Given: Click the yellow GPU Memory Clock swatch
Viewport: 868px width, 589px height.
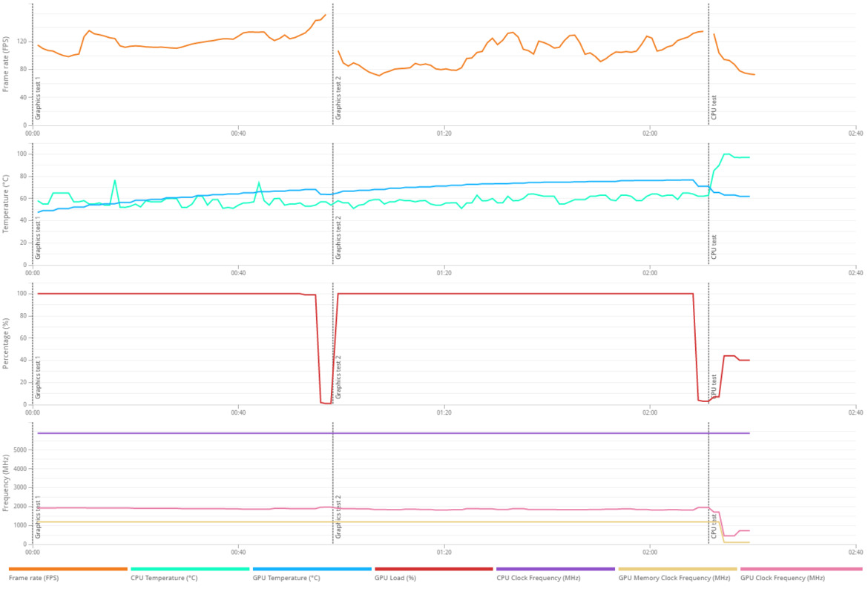Looking at the screenshot, I should (x=677, y=568).
